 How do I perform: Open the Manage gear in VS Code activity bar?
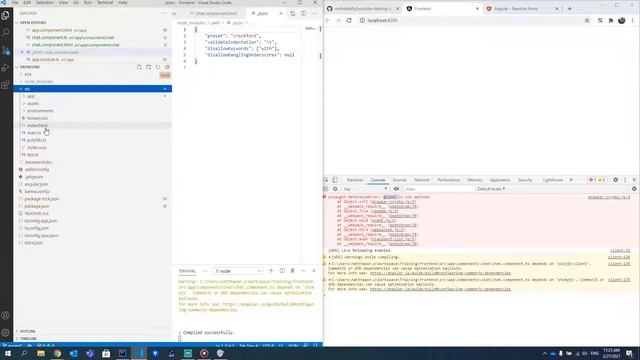tap(6, 332)
